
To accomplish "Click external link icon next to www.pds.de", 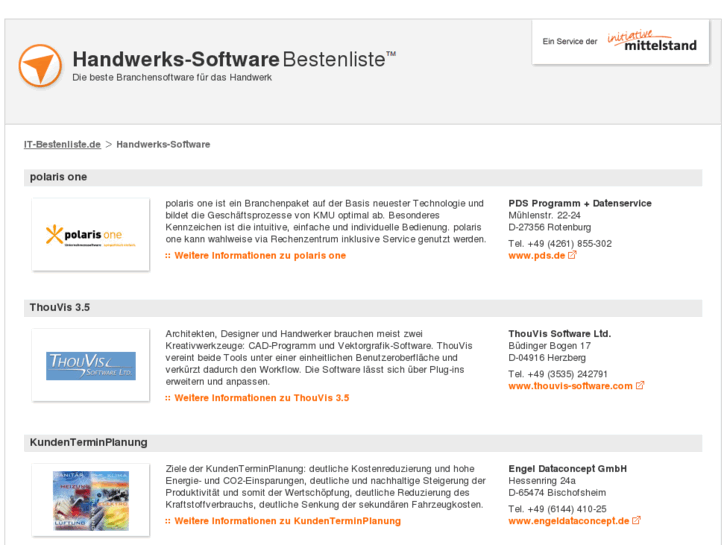I will 572,255.
